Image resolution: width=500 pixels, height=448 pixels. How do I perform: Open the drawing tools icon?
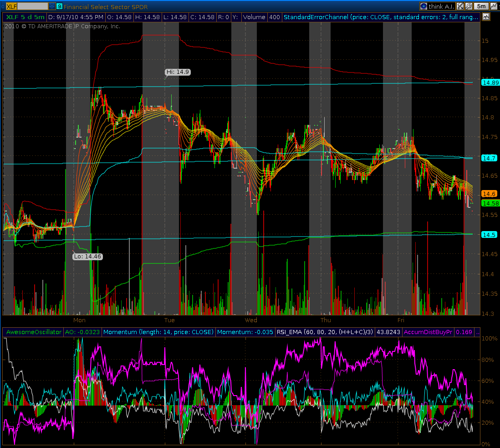tap(460, 6)
